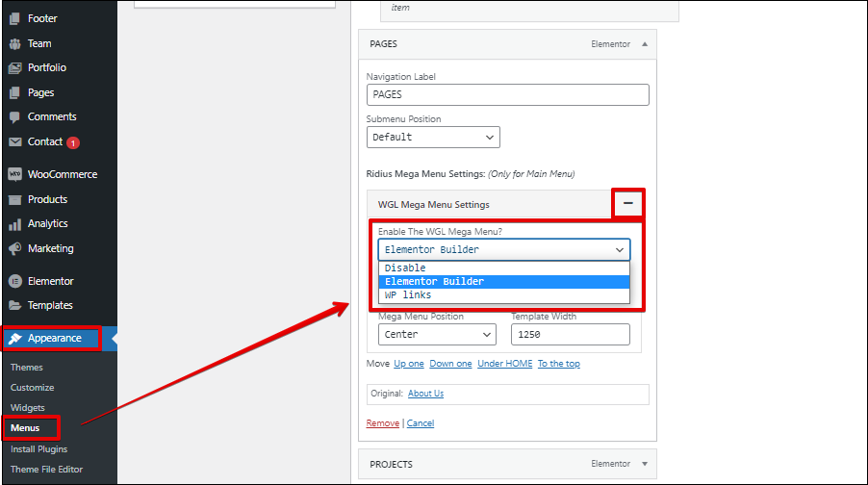868x485 pixels.
Task: Open Widgets submenu item
Action: (x=28, y=408)
